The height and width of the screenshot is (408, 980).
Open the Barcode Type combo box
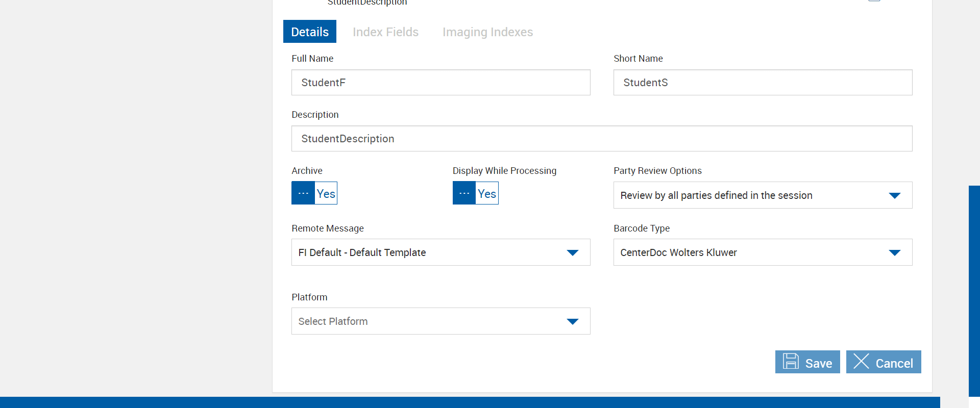tap(762, 252)
